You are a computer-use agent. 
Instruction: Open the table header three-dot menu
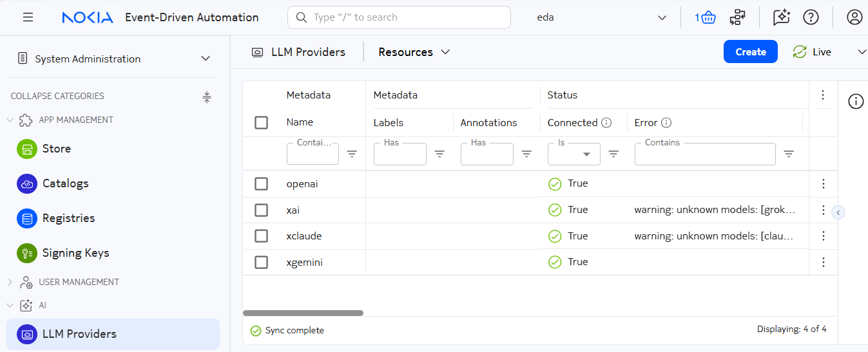823,95
